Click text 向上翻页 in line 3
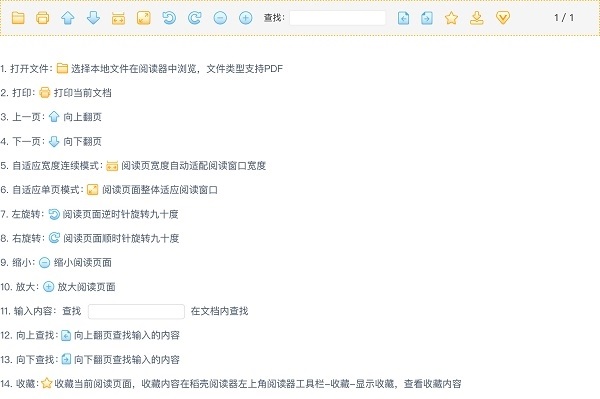This screenshot has width=600, height=399. [x=83, y=117]
